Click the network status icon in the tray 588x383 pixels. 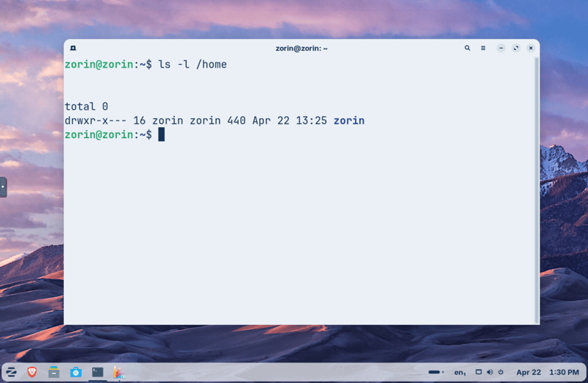(x=478, y=372)
